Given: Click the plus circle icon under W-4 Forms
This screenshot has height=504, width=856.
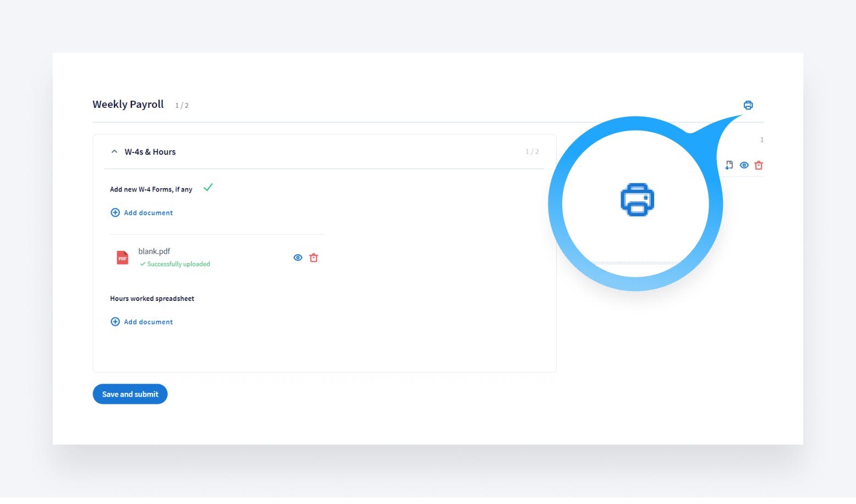Looking at the screenshot, I should [115, 213].
